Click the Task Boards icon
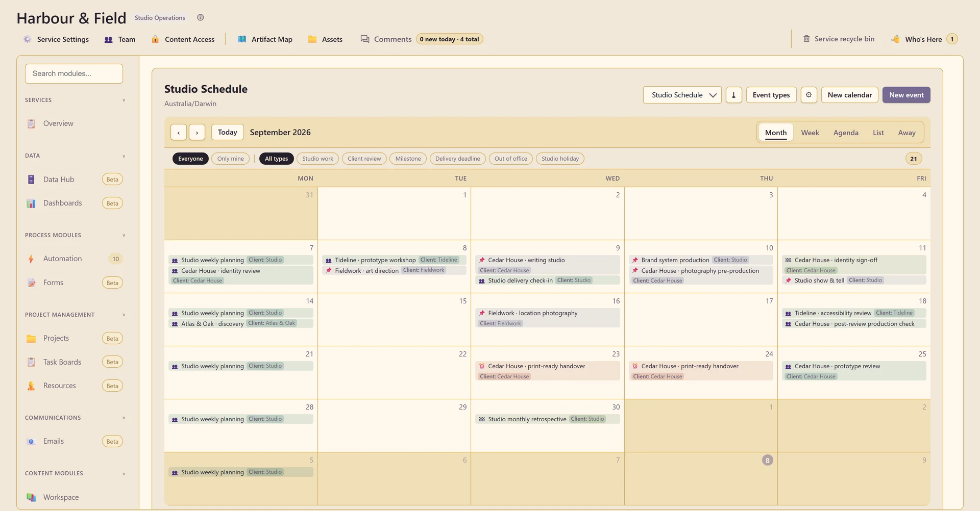Viewport: 980px width, 511px height. pyautogui.click(x=31, y=362)
